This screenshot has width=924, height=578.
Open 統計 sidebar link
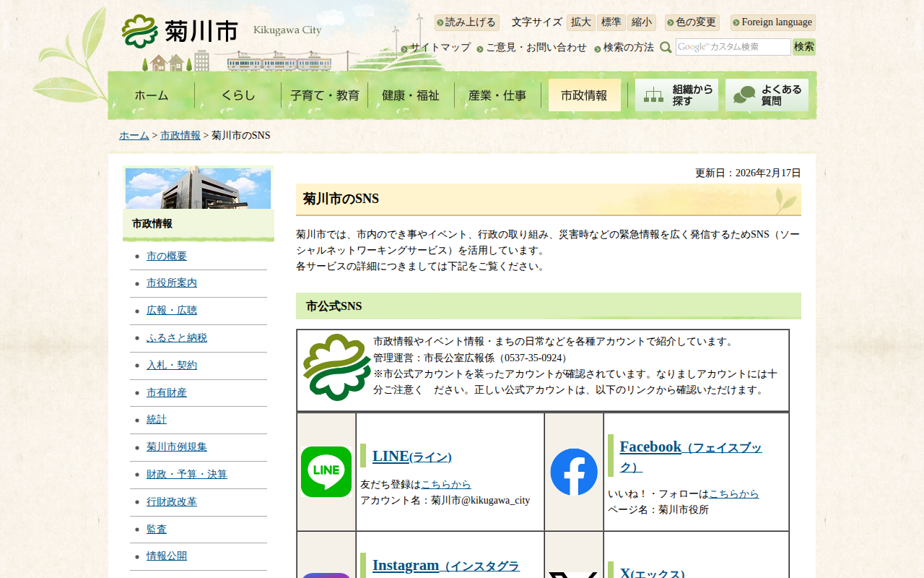[157, 420]
